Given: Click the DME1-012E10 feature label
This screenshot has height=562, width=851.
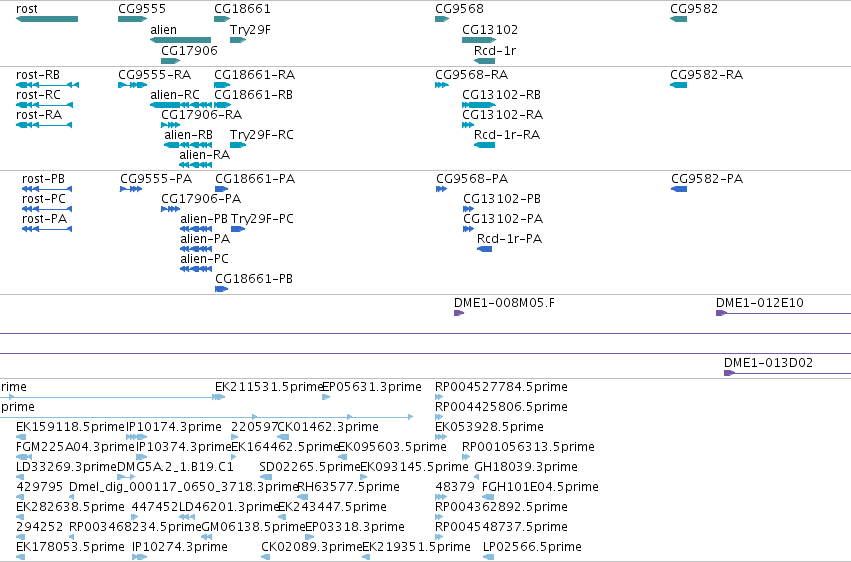Looking at the screenshot, I should [x=760, y=303].
